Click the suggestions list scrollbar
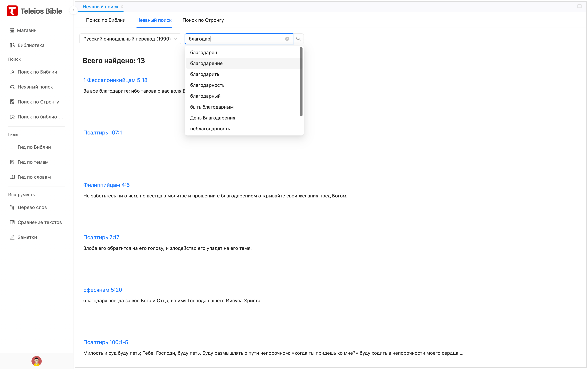Viewport: 588px width, 369px height. [x=301, y=82]
